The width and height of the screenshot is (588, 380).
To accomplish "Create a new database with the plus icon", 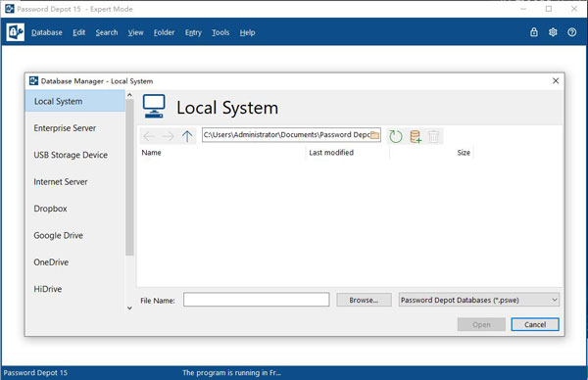I will (416, 136).
